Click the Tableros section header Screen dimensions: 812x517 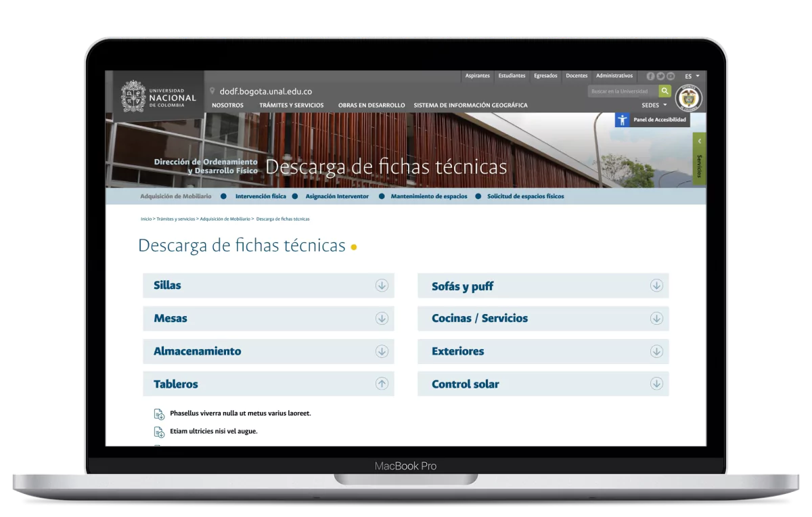pyautogui.click(x=269, y=384)
